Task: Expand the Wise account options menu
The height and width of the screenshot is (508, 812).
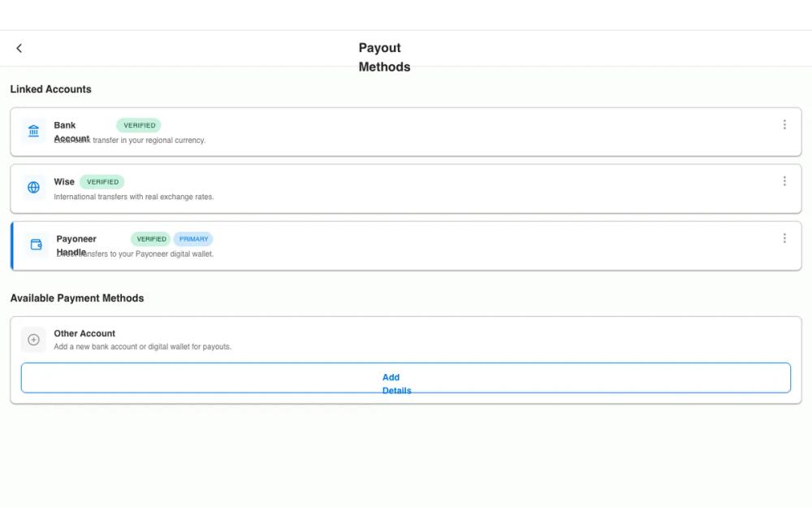Action: pyautogui.click(x=784, y=180)
